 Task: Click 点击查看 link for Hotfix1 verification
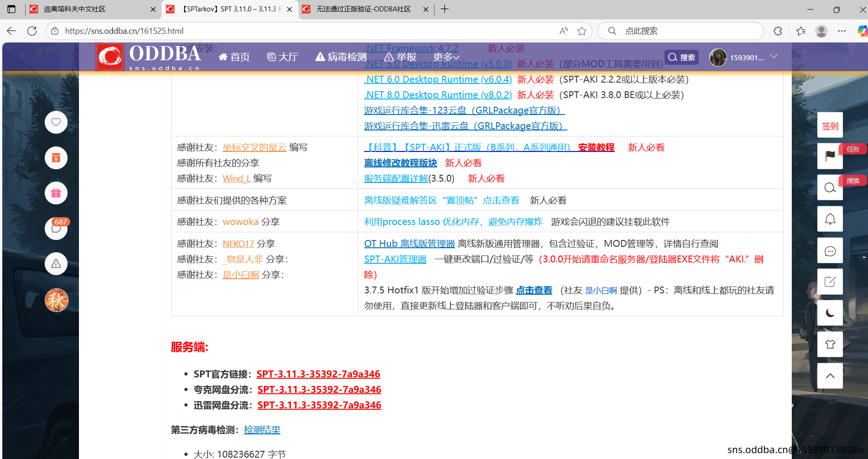[x=534, y=290]
